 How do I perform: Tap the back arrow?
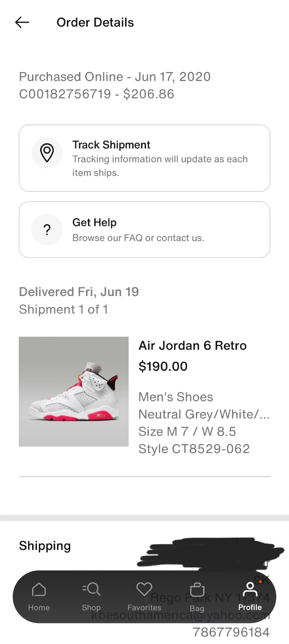click(22, 22)
